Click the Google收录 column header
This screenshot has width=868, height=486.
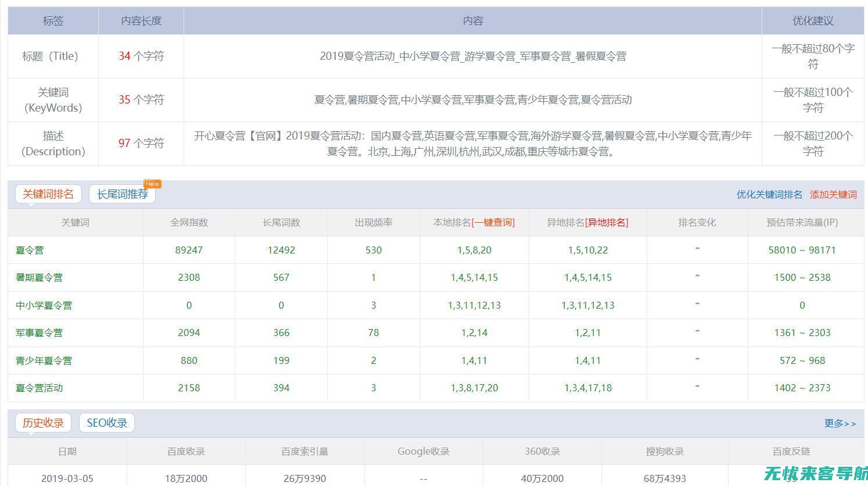pos(424,452)
